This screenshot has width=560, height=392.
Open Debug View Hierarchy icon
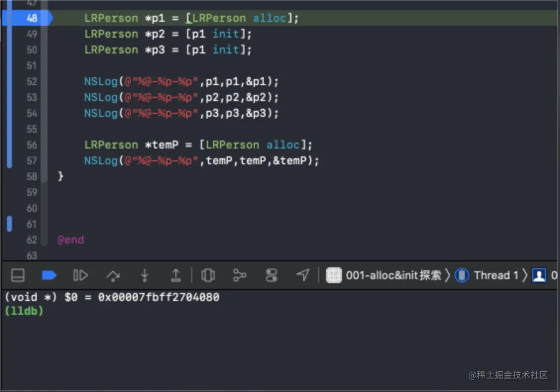(208, 275)
